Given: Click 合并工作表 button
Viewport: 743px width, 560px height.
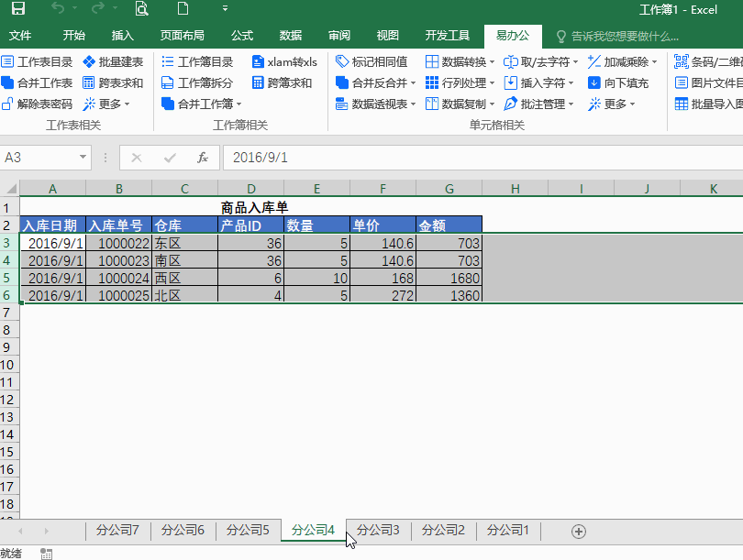Looking at the screenshot, I should coord(37,82).
